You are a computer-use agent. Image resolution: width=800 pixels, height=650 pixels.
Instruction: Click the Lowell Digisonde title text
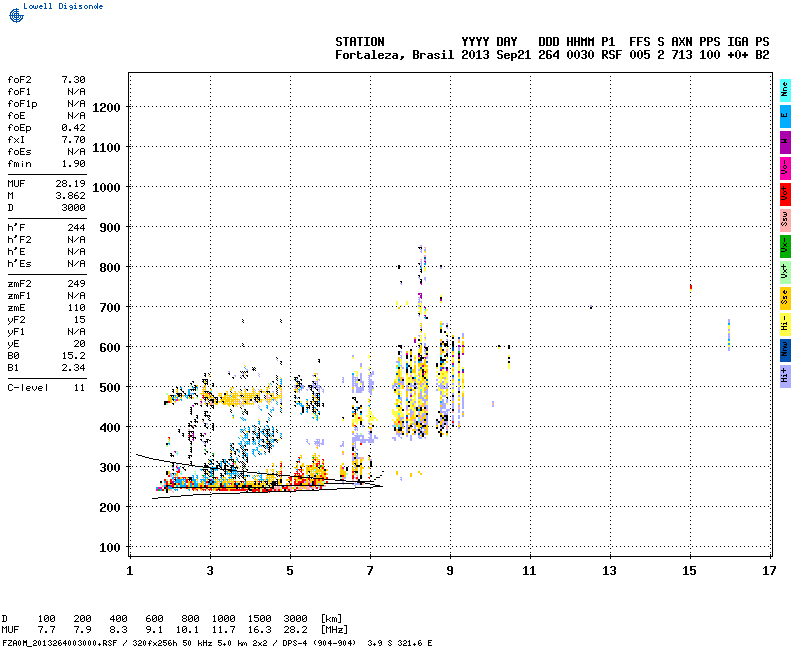point(63,6)
